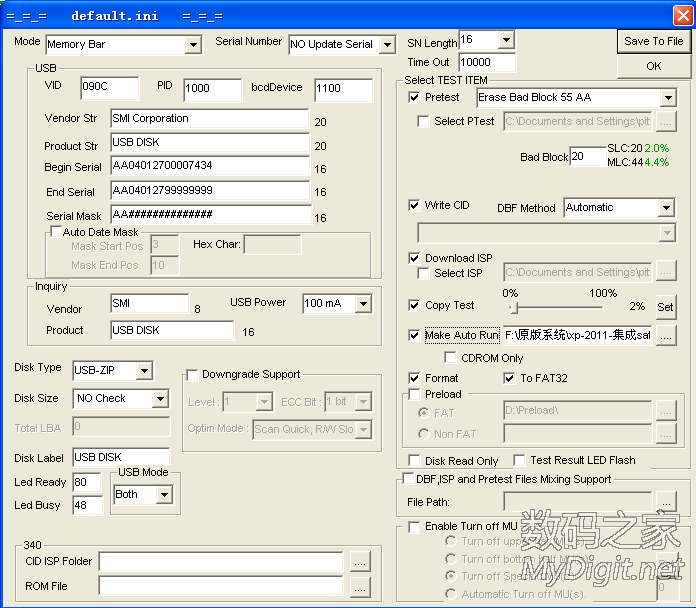
Task: Expand the USB Power 100 mA dropdown
Action: (337, 304)
